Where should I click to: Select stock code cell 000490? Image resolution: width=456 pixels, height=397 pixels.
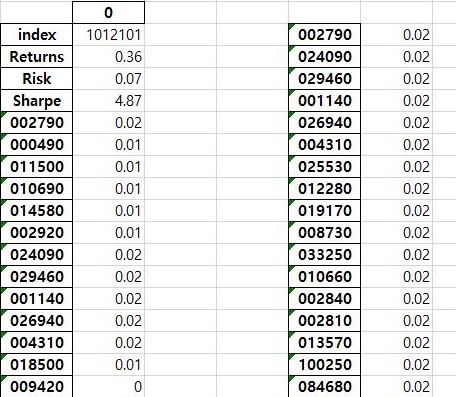tap(36, 144)
